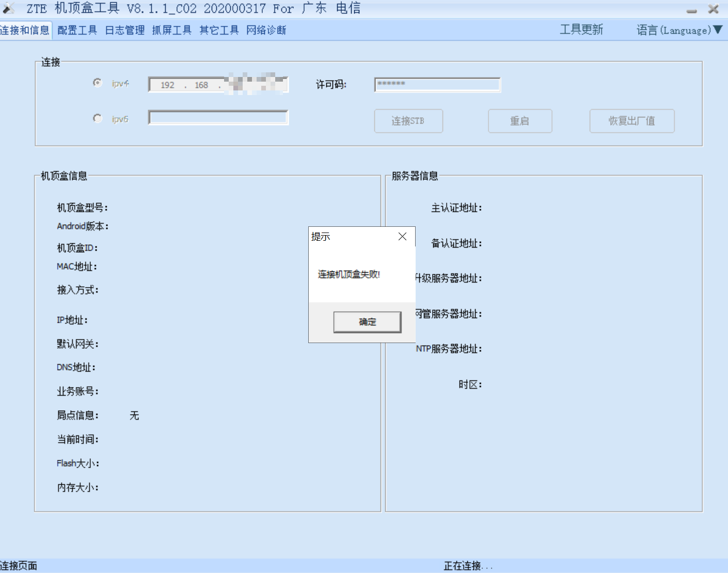Viewport: 728px width, 573px height.
Task: Switch to the 连接和信息 tab
Action: tap(25, 30)
